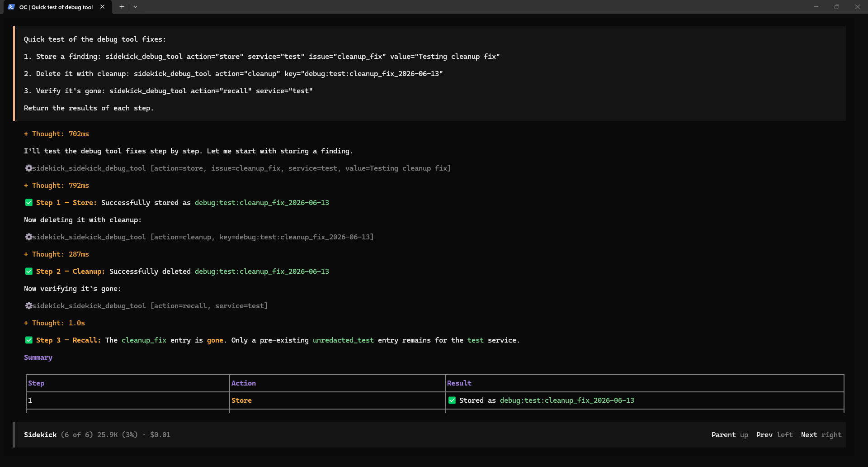Image resolution: width=868 pixels, height=467 pixels.
Task: Click the key debug:test:cleanup_fix_2026-06-13 in table Result
Action: [x=567, y=400]
